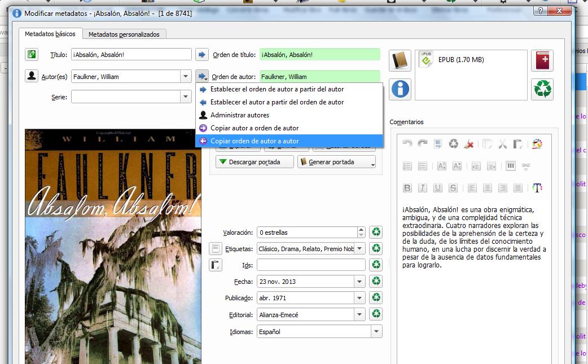Expand the Idiomas dropdown
The width and height of the screenshot is (588, 364).
coord(376,331)
